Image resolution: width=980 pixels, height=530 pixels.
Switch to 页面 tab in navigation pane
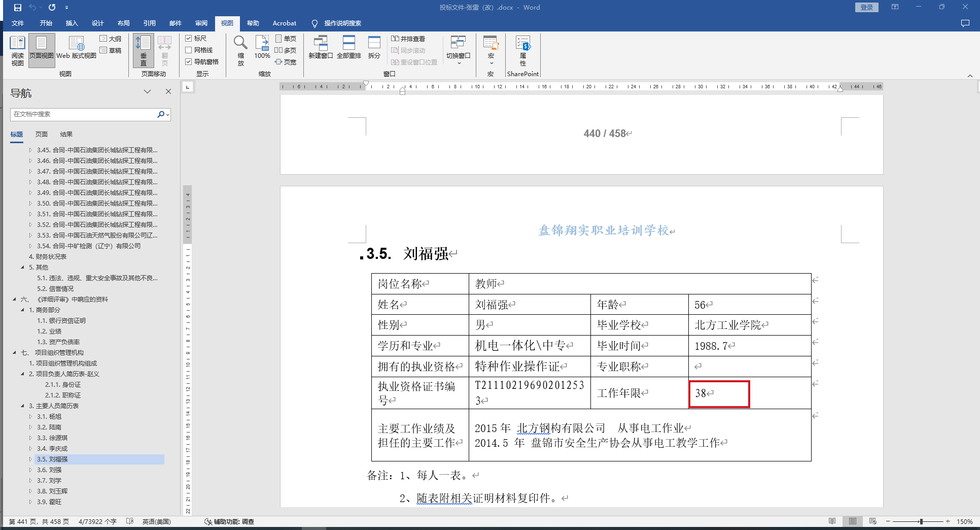[42, 135]
